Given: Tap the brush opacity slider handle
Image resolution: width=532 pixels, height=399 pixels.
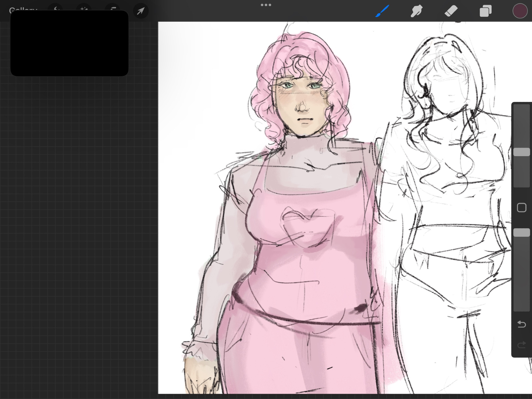Looking at the screenshot, I should point(522,232).
